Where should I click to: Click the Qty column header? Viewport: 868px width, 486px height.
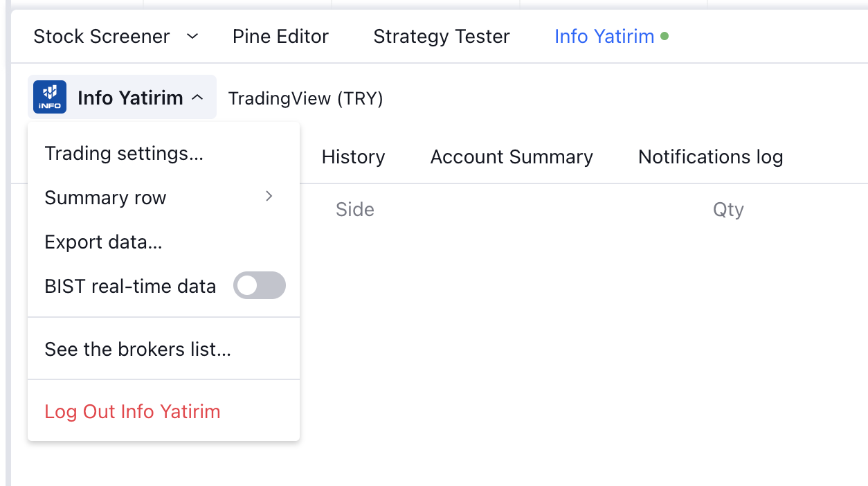click(728, 210)
